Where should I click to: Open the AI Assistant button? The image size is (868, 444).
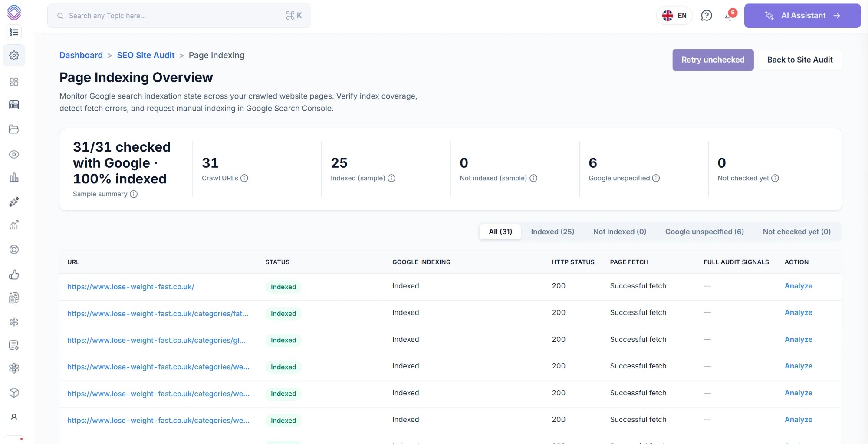tap(802, 16)
